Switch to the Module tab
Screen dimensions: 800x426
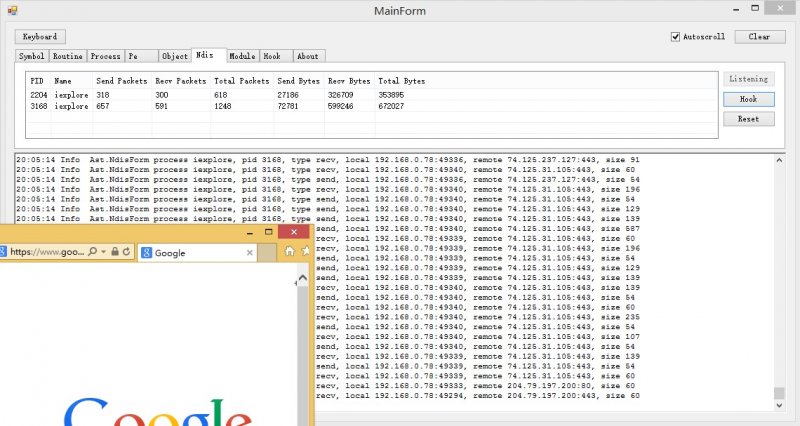(x=242, y=56)
